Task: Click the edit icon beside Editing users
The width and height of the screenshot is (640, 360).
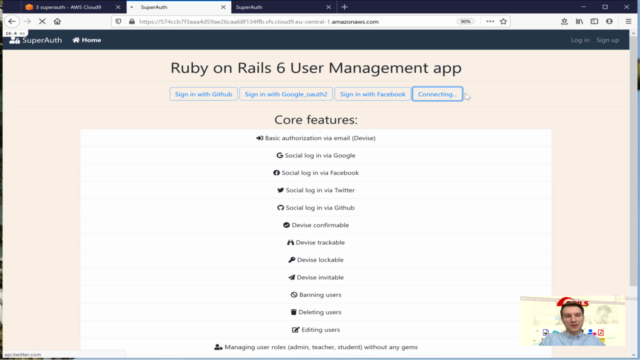Action: click(x=296, y=330)
